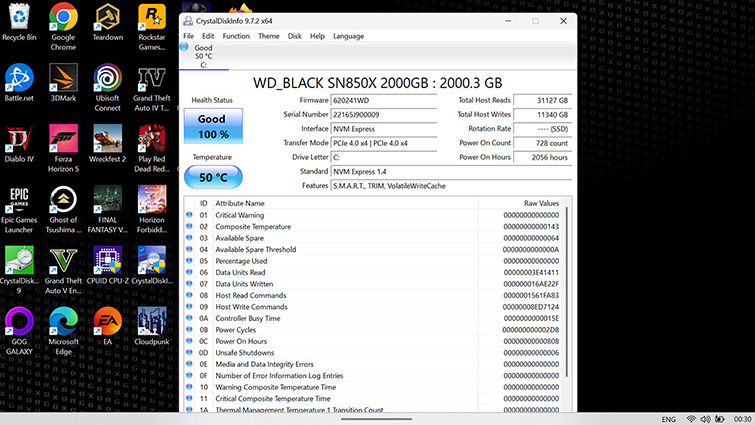Click the Transfer Mode PCIe 4.0 x4 field
755x425 pixels.
point(384,143)
